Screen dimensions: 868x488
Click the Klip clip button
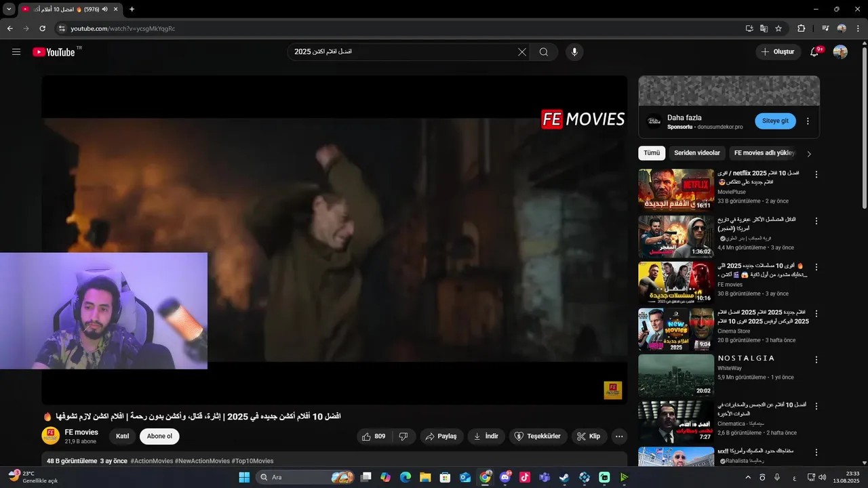click(589, 436)
